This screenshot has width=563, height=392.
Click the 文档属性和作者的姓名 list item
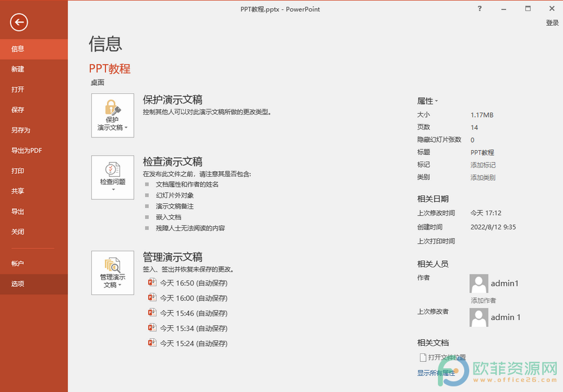click(187, 184)
